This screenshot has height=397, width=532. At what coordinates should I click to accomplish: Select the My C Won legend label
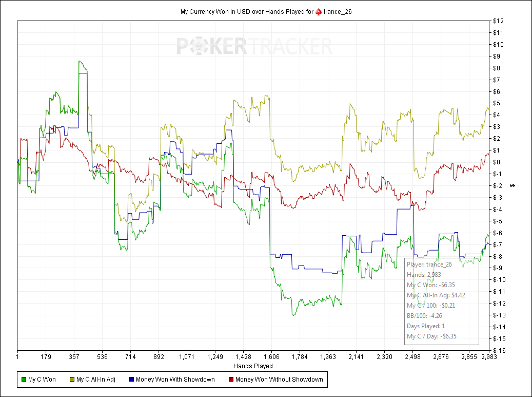pyautogui.click(x=42, y=380)
